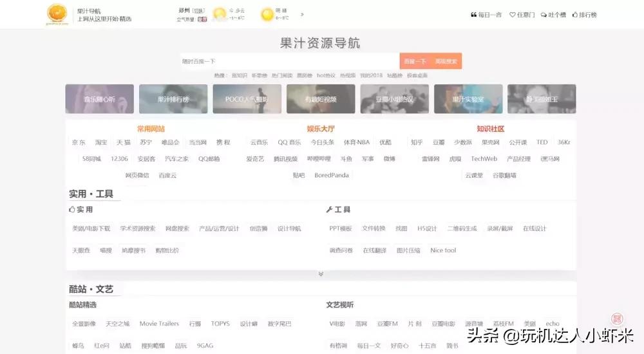Open 吐个槽 comment link
Image resolution: width=644 pixels, height=354 pixels.
553,15
